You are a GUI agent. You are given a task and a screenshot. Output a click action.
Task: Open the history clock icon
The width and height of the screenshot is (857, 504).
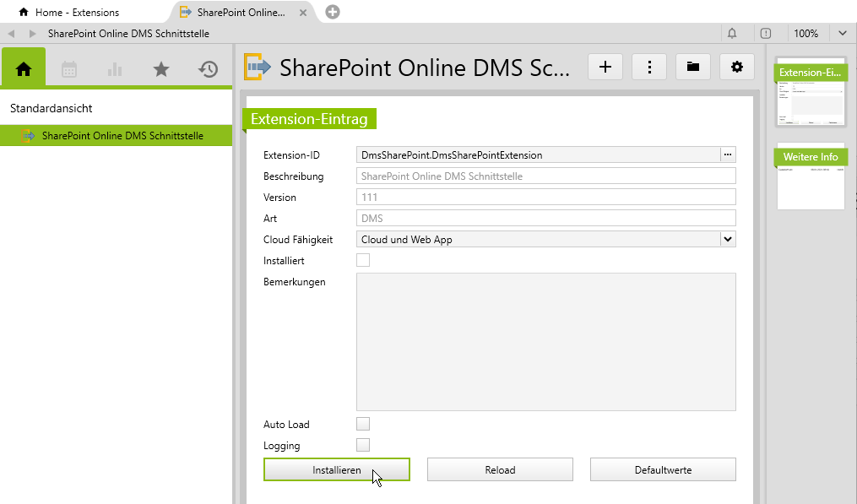pyautogui.click(x=209, y=69)
